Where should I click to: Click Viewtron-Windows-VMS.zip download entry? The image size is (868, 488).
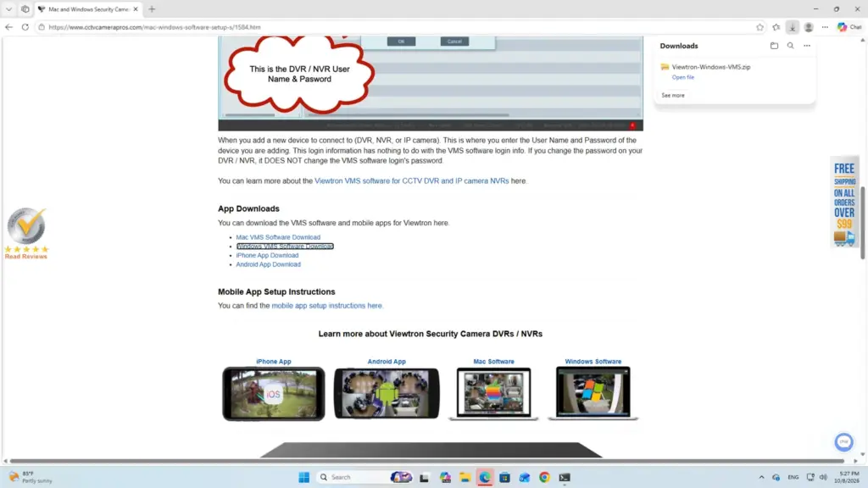click(711, 67)
